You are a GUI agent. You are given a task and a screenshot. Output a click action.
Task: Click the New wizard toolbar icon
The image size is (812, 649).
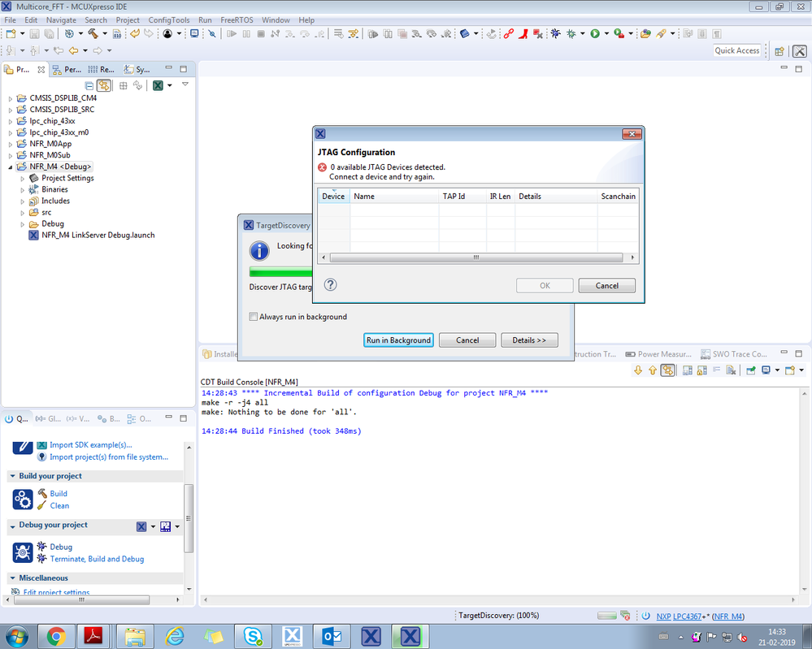pyautogui.click(x=11, y=33)
